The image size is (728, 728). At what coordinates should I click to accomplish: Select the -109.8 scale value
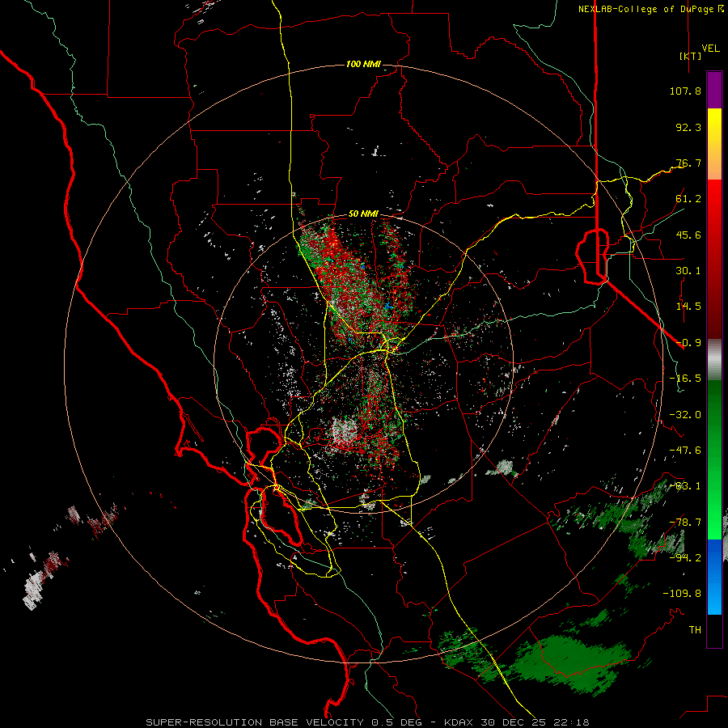click(682, 594)
